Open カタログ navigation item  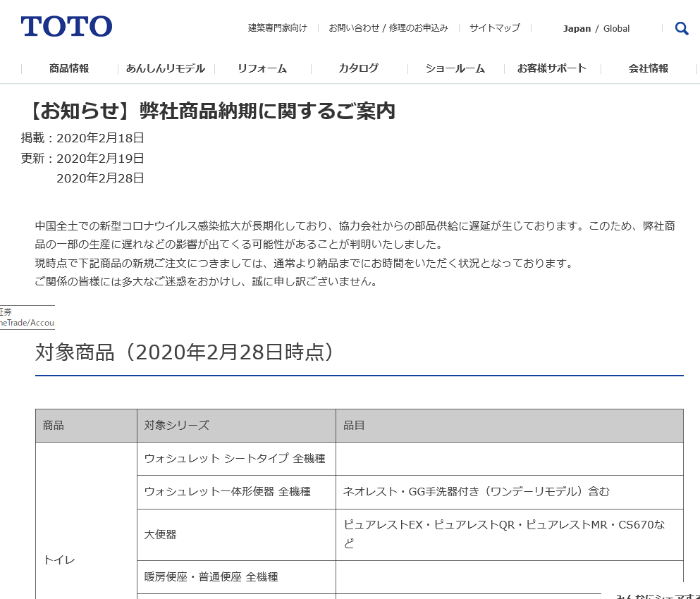[359, 68]
